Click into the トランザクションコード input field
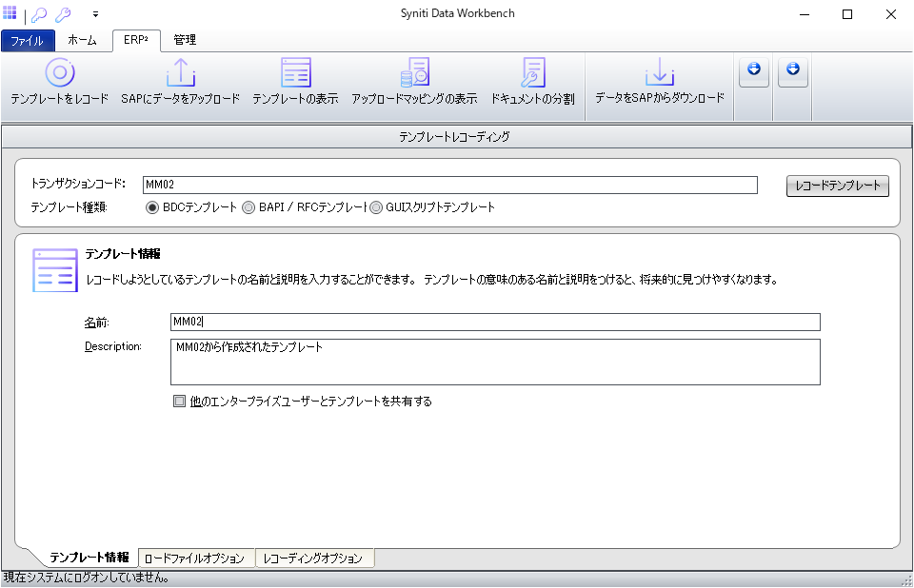The width and height of the screenshot is (914, 588). pos(449,185)
